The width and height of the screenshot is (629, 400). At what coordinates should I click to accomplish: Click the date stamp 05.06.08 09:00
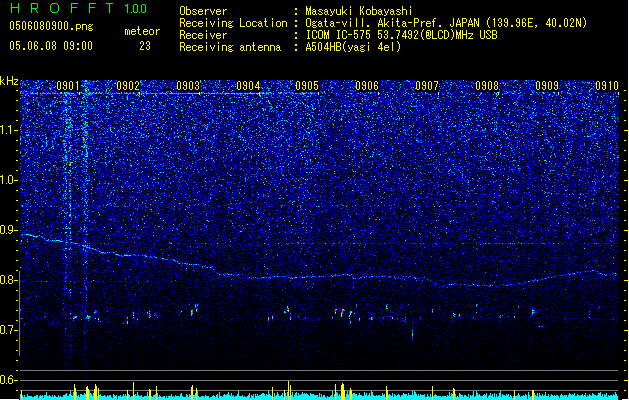click(x=51, y=46)
